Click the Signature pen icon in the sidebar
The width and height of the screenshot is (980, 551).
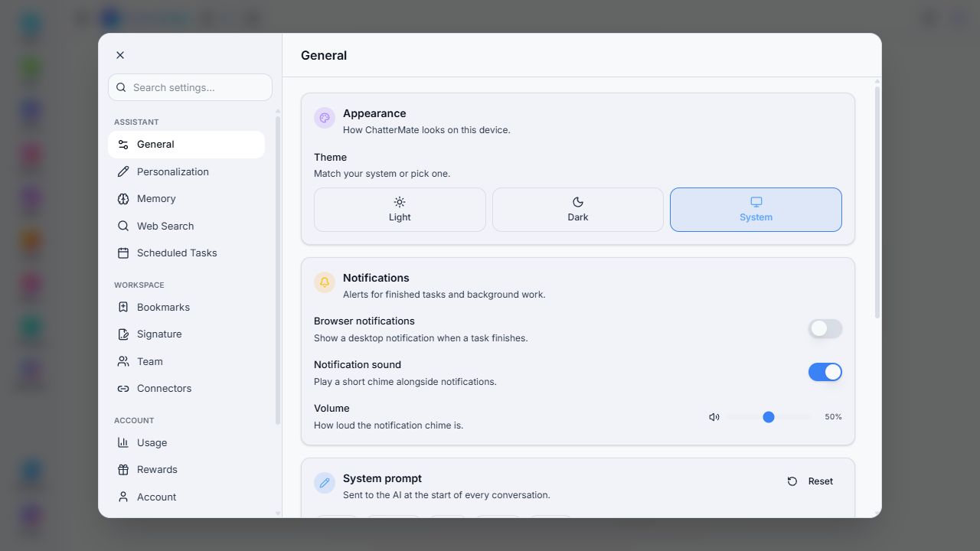coord(123,334)
